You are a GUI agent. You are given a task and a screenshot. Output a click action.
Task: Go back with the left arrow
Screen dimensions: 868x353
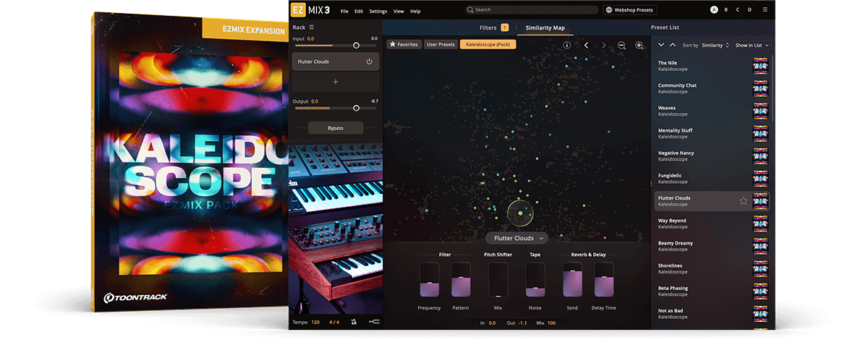pyautogui.click(x=586, y=45)
